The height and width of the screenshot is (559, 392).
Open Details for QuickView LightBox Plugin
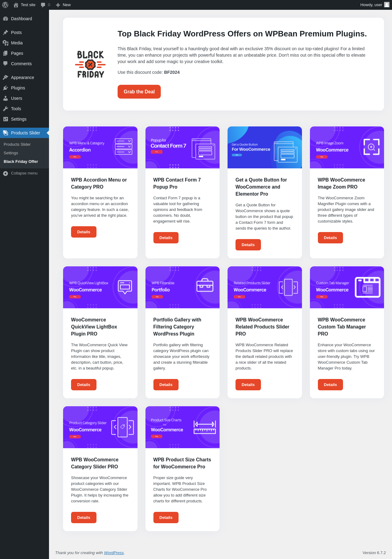tap(84, 385)
